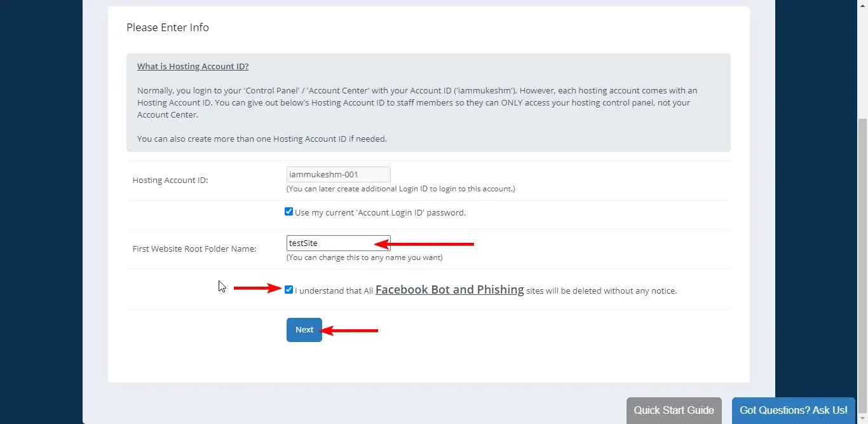The width and height of the screenshot is (868, 424).
Task: Click the 'Facebook Bot and Phishing' link
Action: (449, 290)
